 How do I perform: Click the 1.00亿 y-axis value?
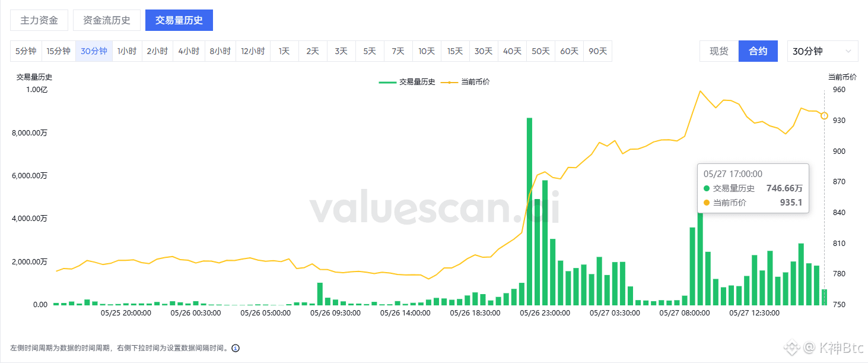pos(36,90)
